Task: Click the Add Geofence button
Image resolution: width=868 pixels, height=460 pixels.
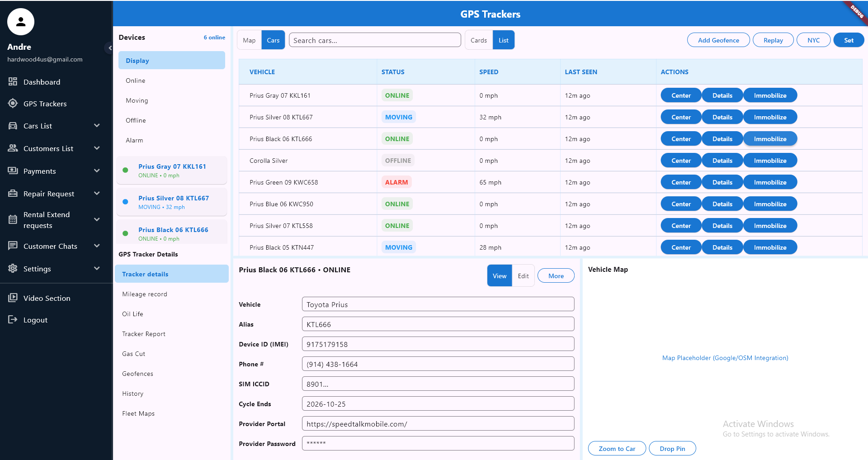Action: 718,40
